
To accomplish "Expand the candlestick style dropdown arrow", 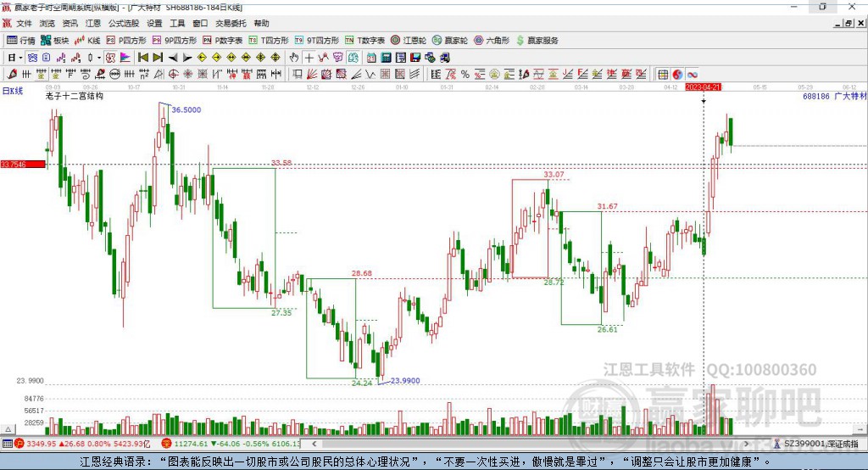I will (99, 58).
